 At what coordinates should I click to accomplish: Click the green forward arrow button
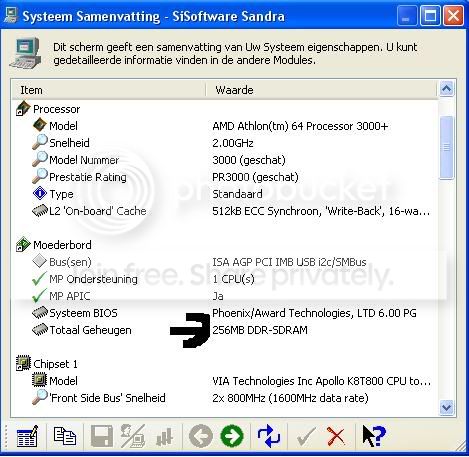tap(232, 436)
